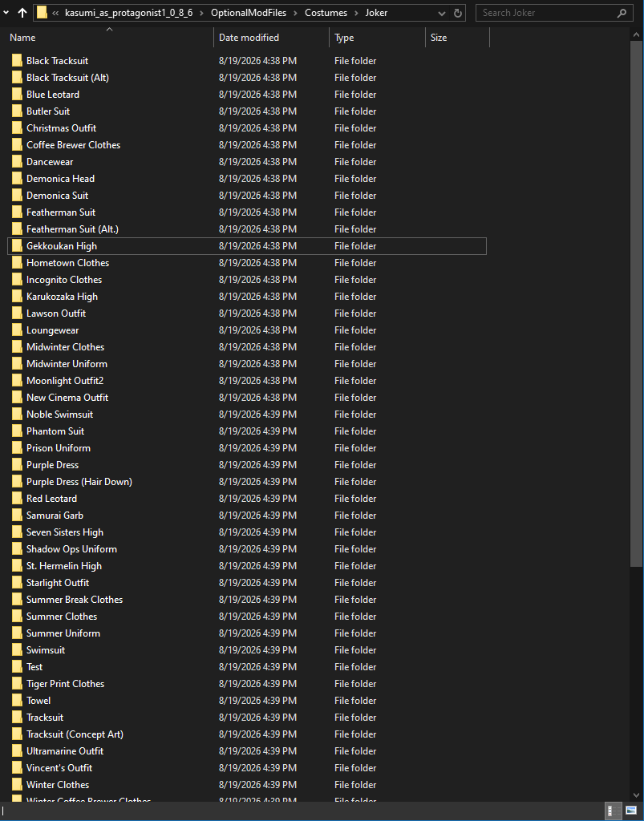This screenshot has width=644, height=821.
Task: Select the Tracksuit (Concept Art) folder name
Action: [x=75, y=734]
